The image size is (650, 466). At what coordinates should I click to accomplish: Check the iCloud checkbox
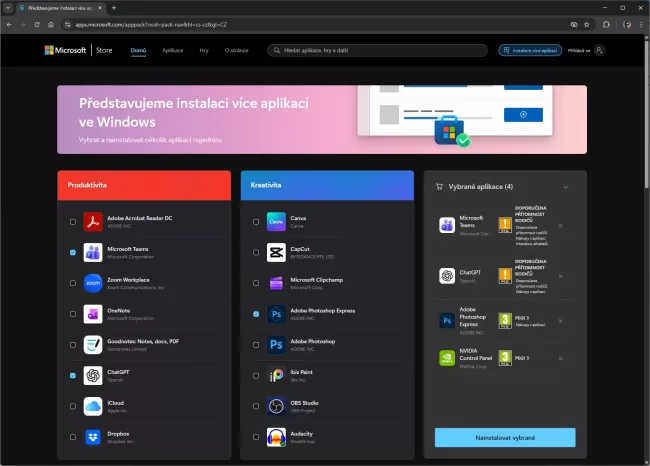pyautogui.click(x=73, y=406)
